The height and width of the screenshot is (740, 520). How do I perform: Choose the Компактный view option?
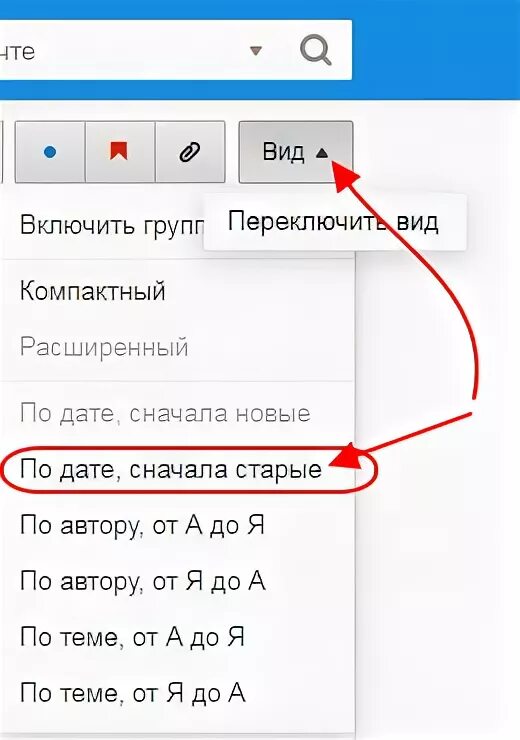point(92,291)
